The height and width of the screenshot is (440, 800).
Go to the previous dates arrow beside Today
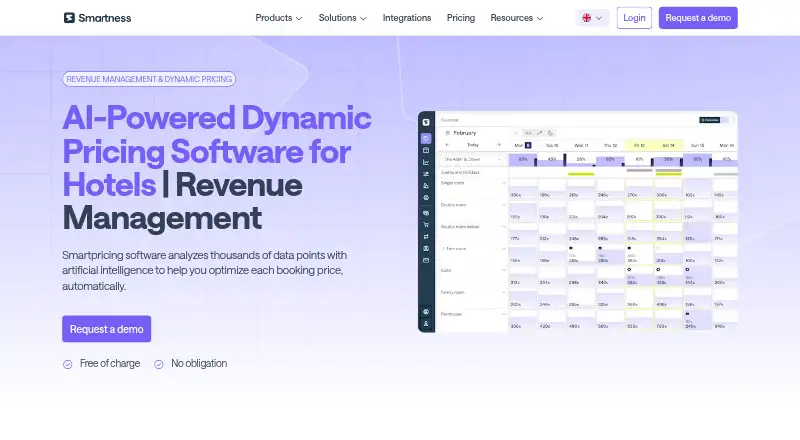click(x=447, y=145)
